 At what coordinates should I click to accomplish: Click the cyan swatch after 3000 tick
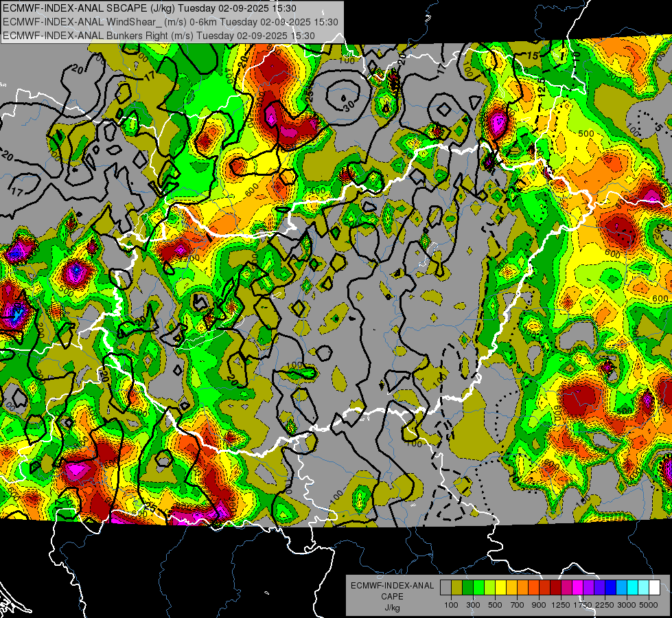[x=633, y=587]
